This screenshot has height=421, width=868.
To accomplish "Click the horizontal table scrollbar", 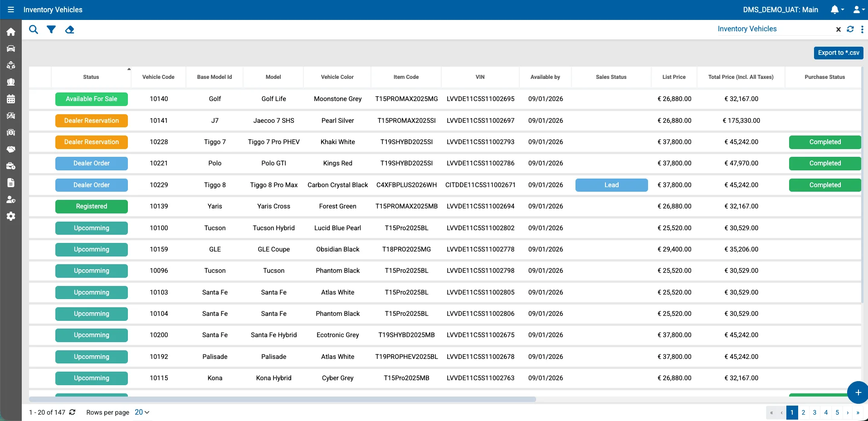I will tap(283, 399).
